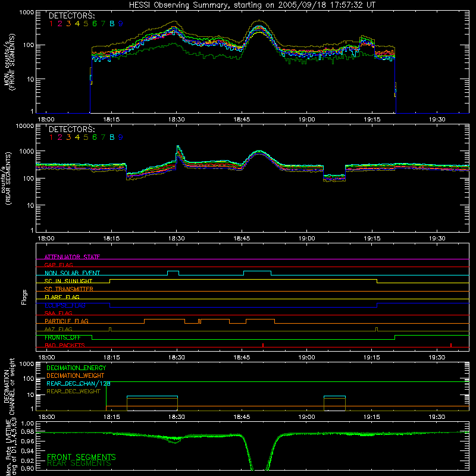Click the "REAR_DEC_CHAN/128" legend entry

79,383
